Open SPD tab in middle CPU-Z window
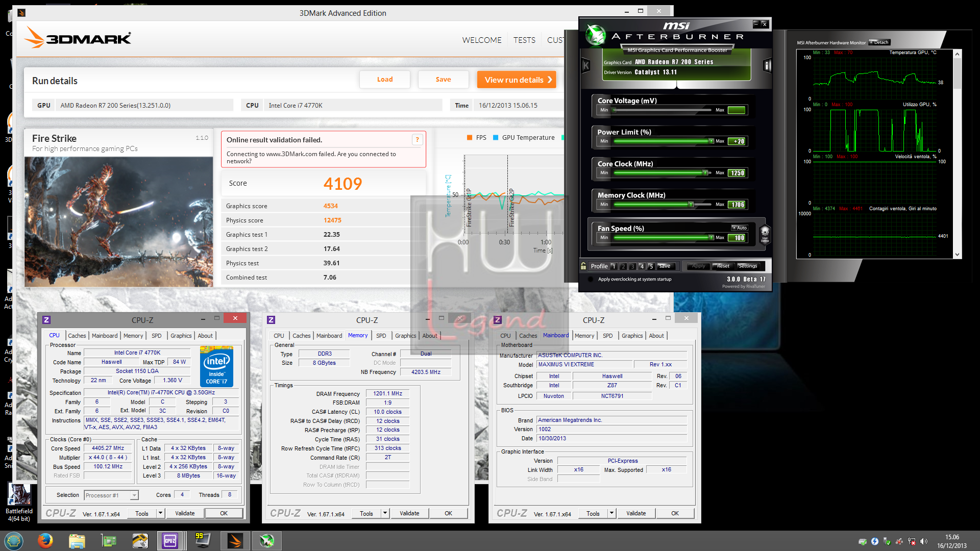 click(381, 336)
